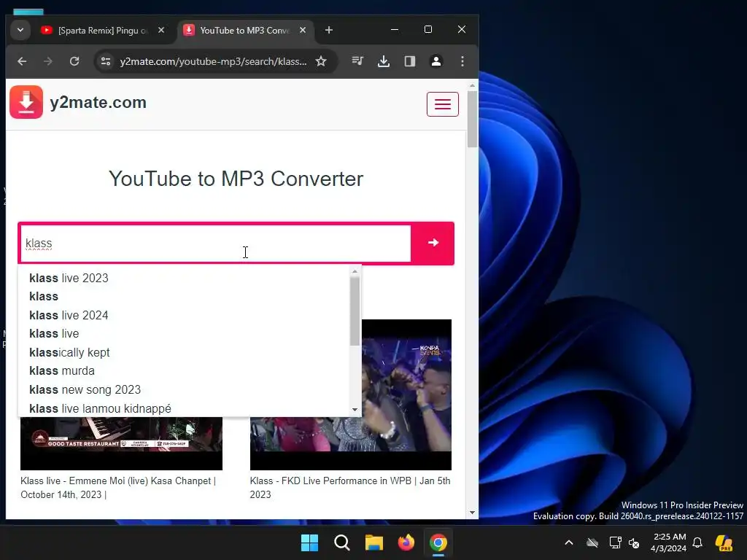
Task: Open Klass live Emmene Moi title link
Action: (118, 488)
